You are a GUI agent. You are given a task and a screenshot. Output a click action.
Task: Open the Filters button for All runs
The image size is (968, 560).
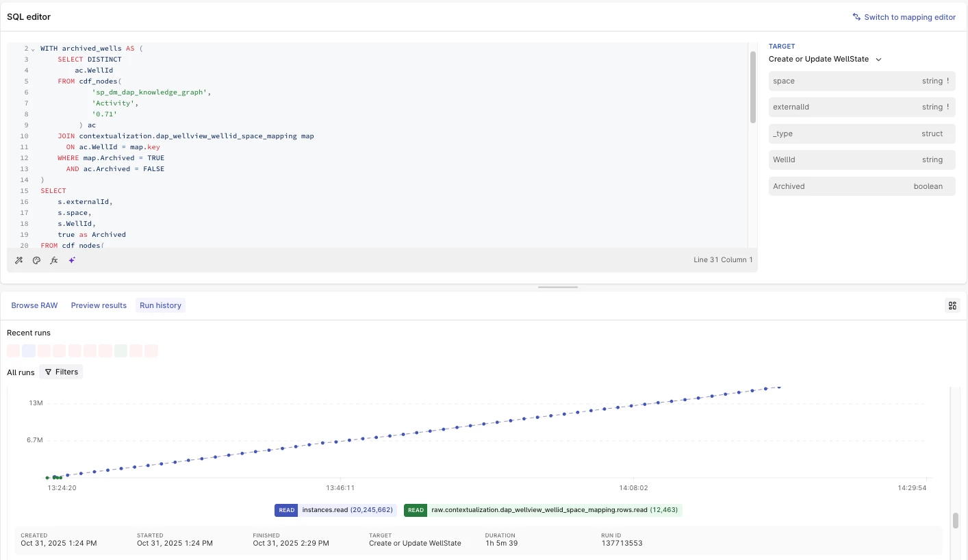click(61, 372)
